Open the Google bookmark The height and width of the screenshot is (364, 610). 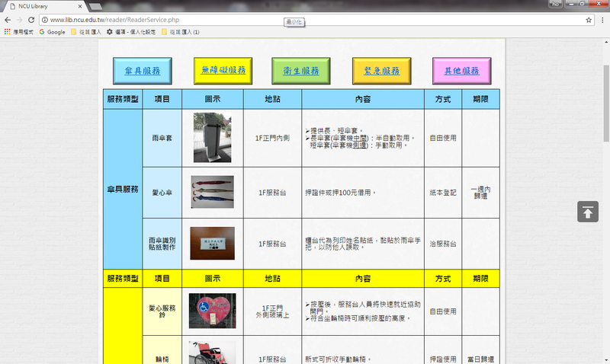pyautogui.click(x=52, y=32)
